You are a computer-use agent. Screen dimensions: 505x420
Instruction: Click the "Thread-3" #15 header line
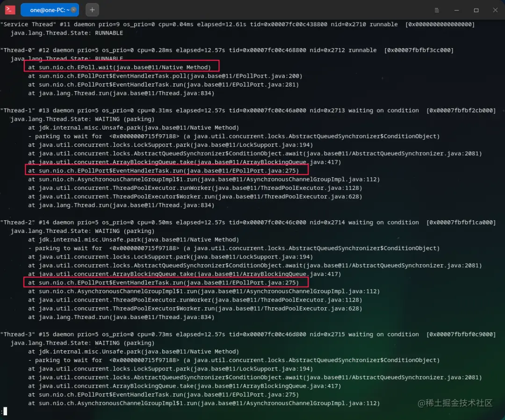click(248, 334)
